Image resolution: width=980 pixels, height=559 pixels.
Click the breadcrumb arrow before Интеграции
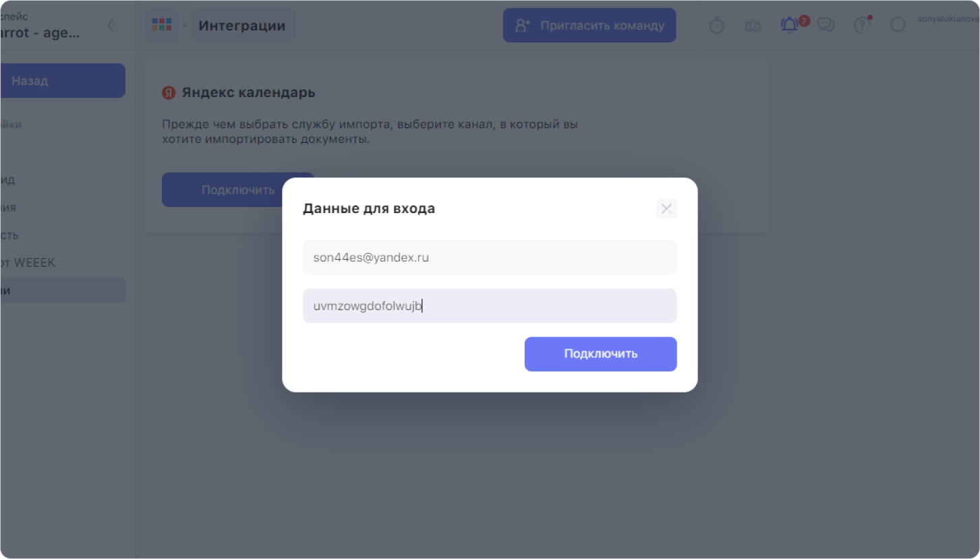coord(185,26)
